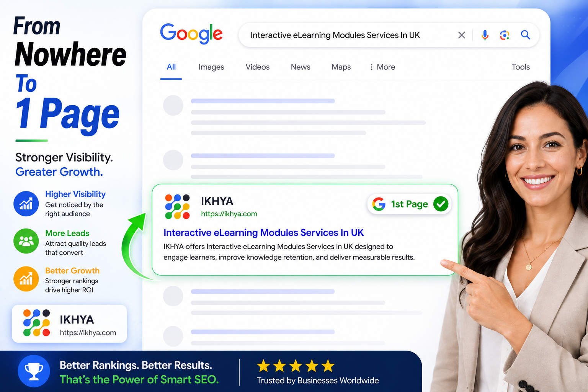
Task: Switch to the Images tab
Action: pos(211,67)
